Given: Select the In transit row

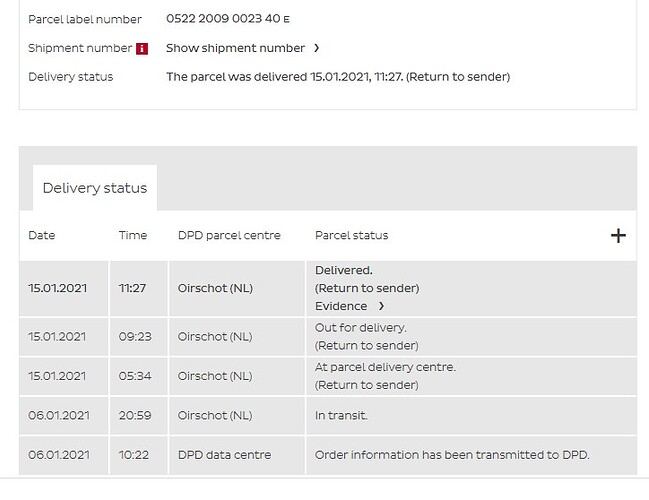Looking at the screenshot, I should click(328, 416).
